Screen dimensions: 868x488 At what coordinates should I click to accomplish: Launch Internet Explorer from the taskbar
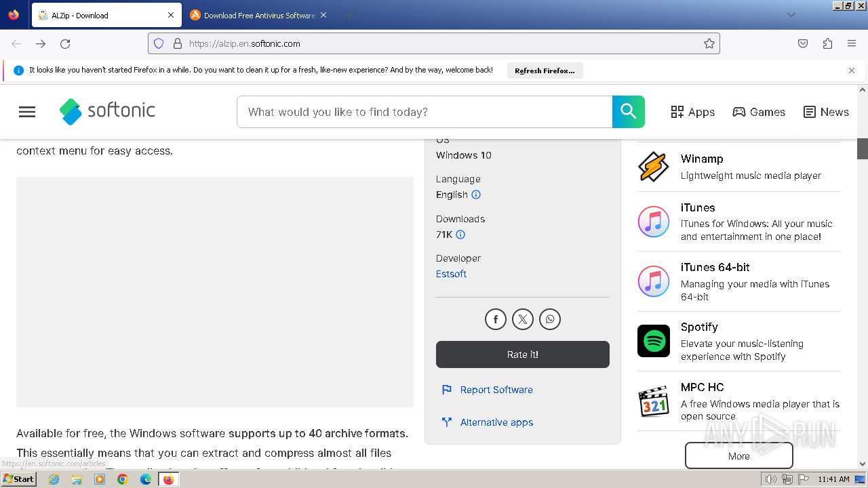[x=54, y=479]
